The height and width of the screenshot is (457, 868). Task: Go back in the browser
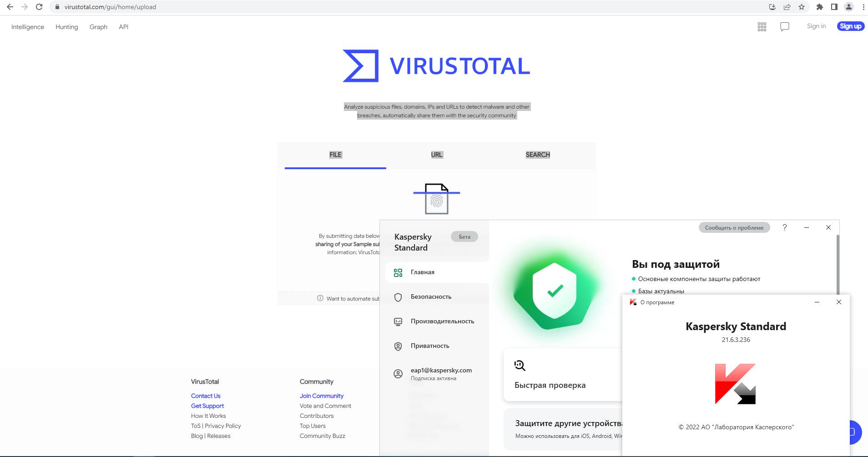pyautogui.click(x=10, y=7)
